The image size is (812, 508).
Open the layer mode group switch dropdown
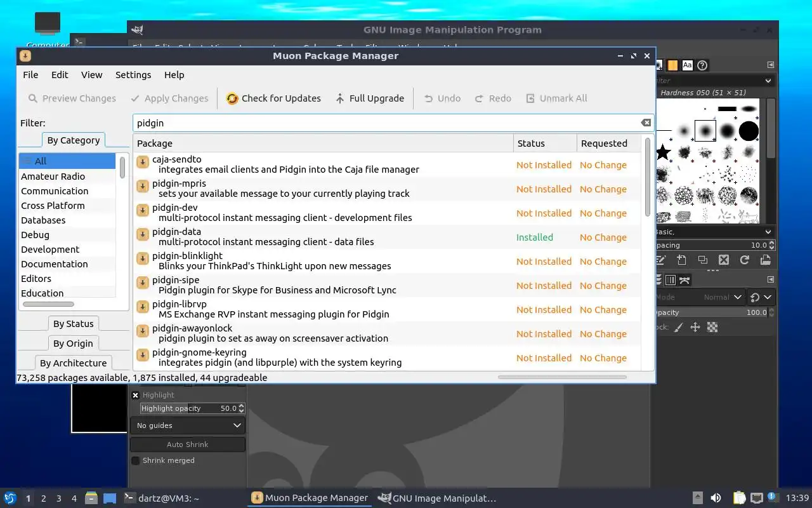[x=761, y=297]
